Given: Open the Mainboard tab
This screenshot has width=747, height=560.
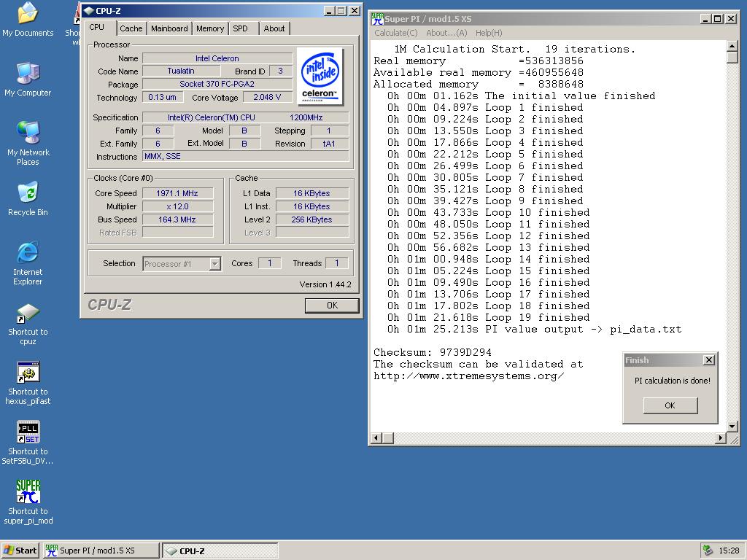Looking at the screenshot, I should 169,28.
